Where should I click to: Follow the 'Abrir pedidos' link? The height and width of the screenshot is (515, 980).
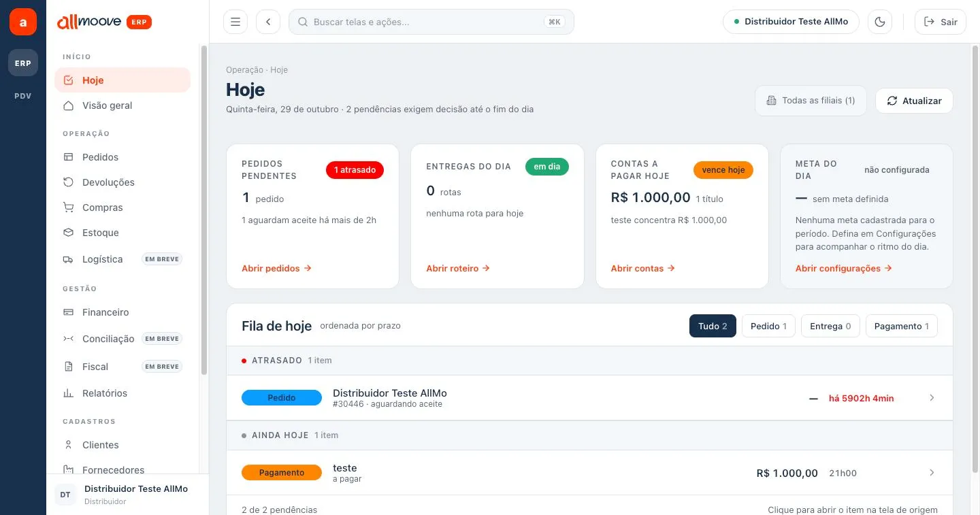[x=276, y=268]
